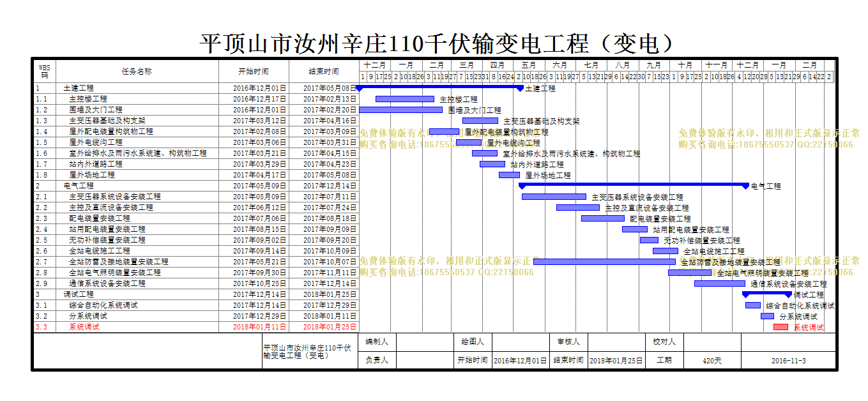
Task: Click the 420天 duration value
Action: (x=712, y=361)
